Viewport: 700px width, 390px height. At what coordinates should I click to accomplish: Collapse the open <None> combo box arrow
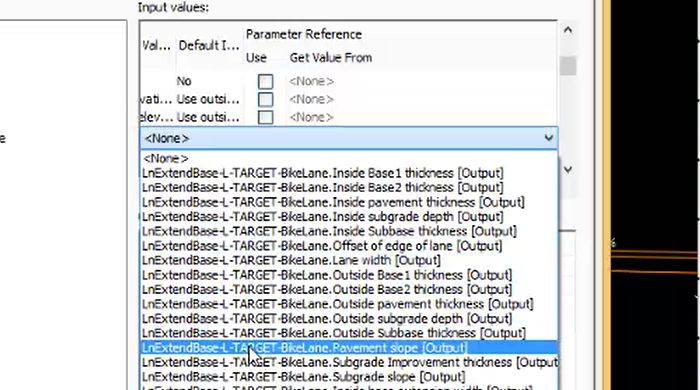[549, 138]
